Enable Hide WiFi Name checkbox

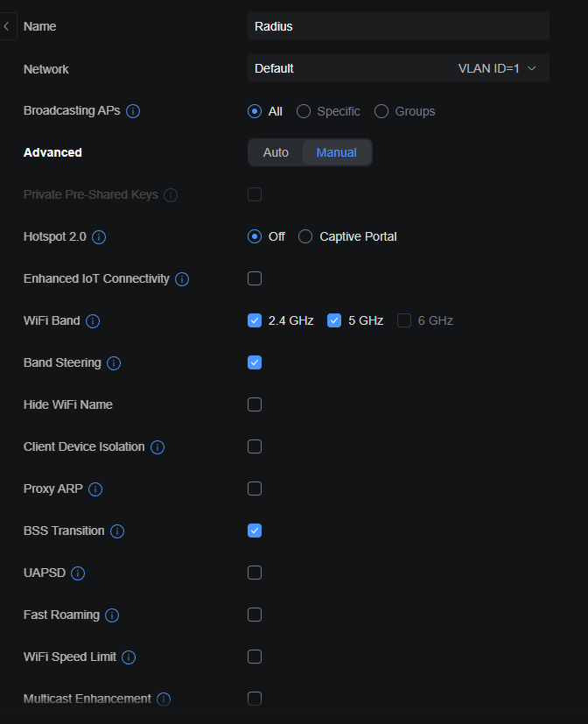(x=255, y=404)
